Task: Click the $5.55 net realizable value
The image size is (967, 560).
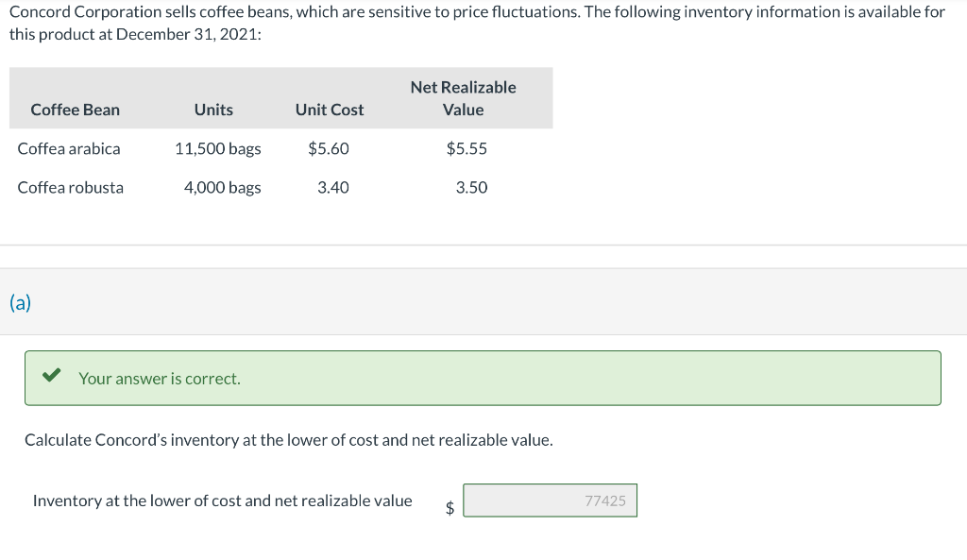Action: point(467,148)
